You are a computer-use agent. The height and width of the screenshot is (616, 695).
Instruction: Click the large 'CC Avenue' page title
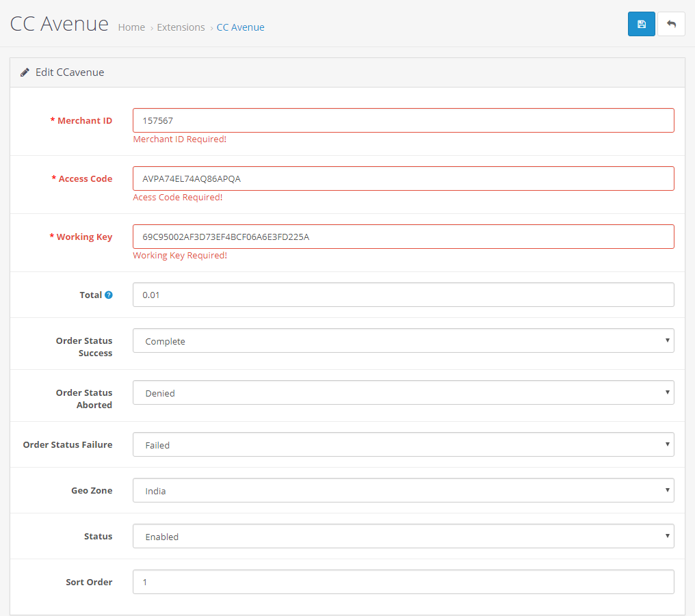[x=60, y=24]
